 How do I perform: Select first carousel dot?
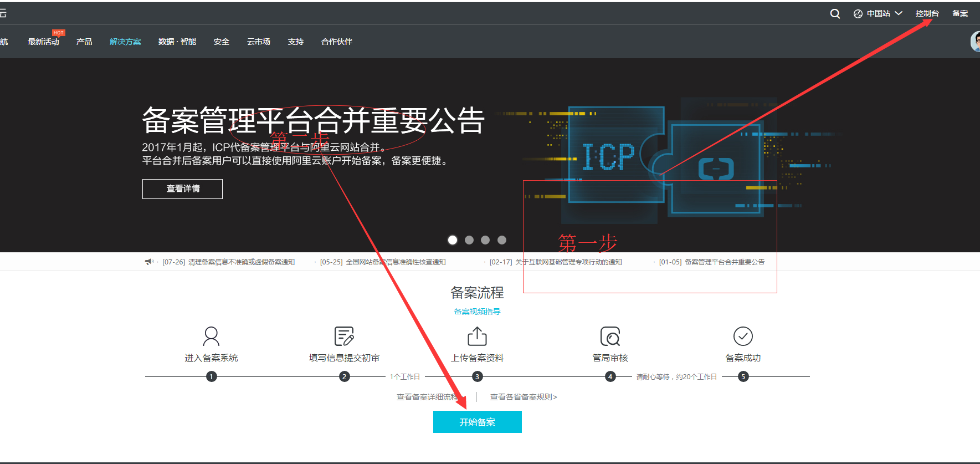(453, 240)
